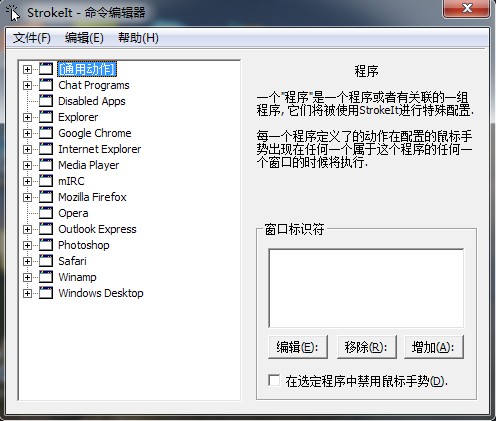Click the app icon next to Google Chrome
The image size is (496, 421).
[46, 133]
